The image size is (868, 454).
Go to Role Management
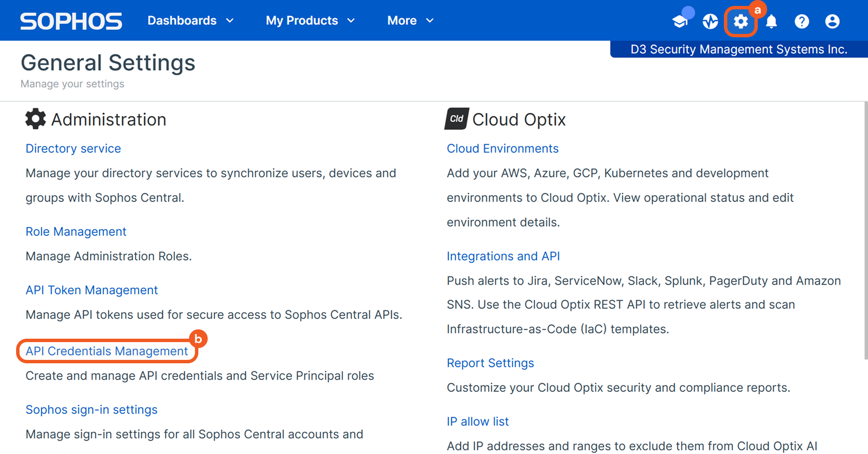(76, 231)
